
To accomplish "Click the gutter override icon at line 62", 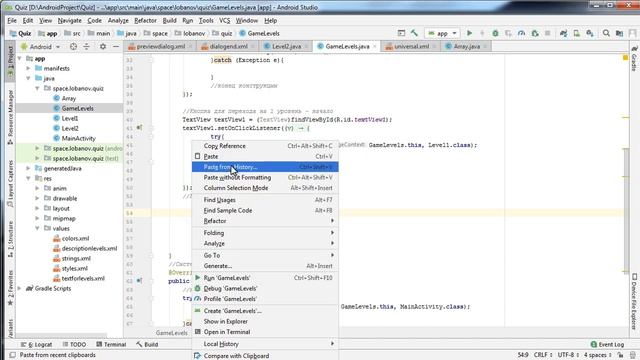I will click(140, 281).
